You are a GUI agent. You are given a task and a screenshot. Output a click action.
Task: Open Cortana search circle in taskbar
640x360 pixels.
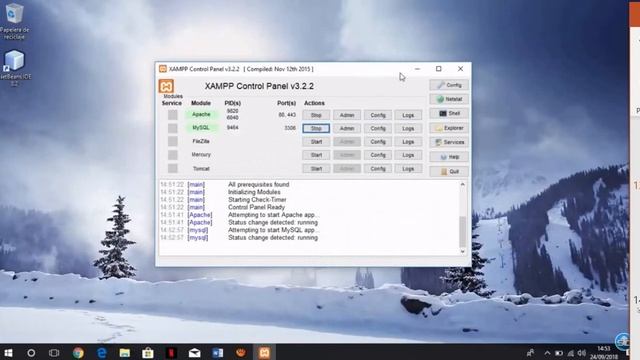point(31,353)
